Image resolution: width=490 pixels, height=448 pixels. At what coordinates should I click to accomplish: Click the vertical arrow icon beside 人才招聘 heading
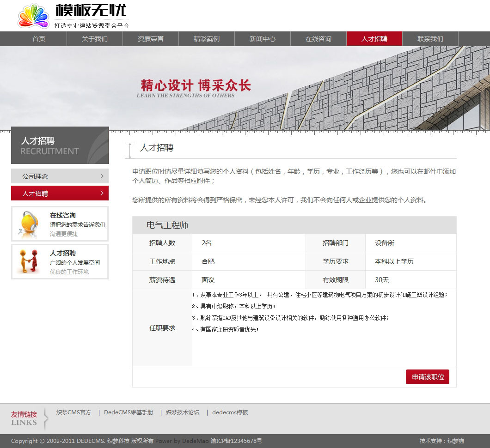tap(131, 151)
